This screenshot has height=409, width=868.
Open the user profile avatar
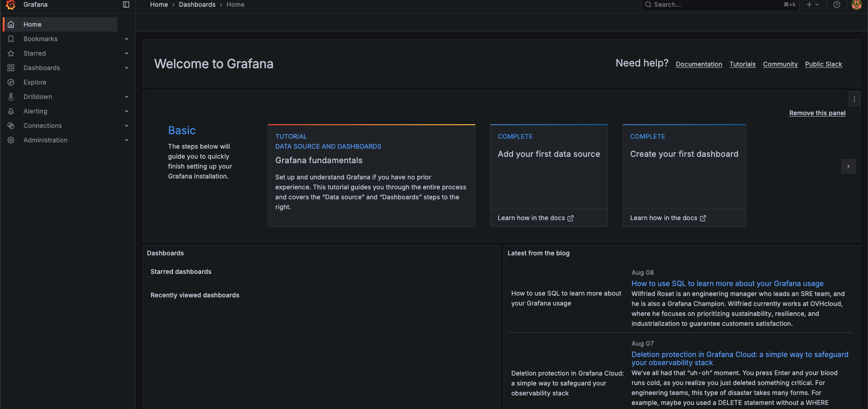click(856, 5)
